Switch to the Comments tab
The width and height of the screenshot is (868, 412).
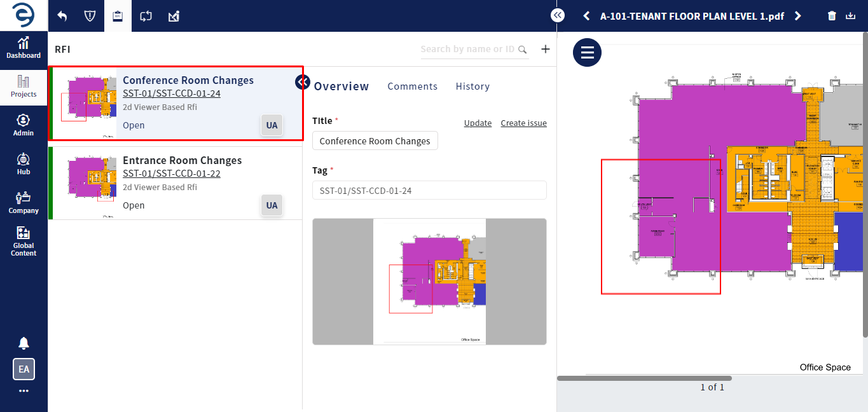412,86
